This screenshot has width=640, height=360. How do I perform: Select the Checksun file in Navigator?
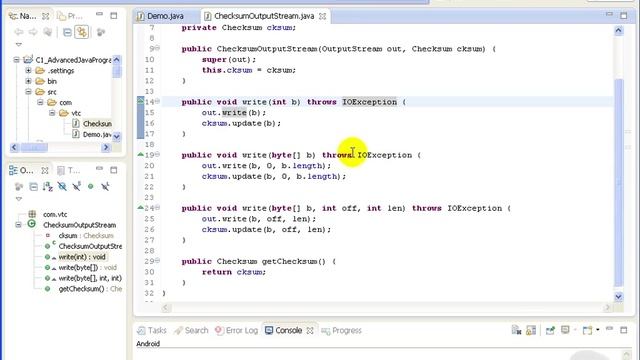pos(92,124)
